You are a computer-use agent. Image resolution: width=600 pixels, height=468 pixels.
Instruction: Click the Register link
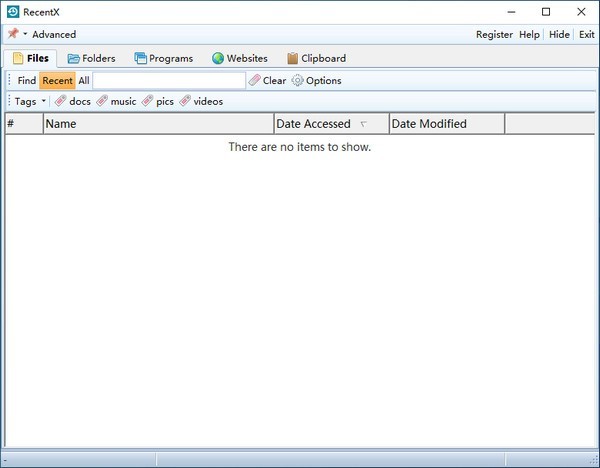point(494,34)
